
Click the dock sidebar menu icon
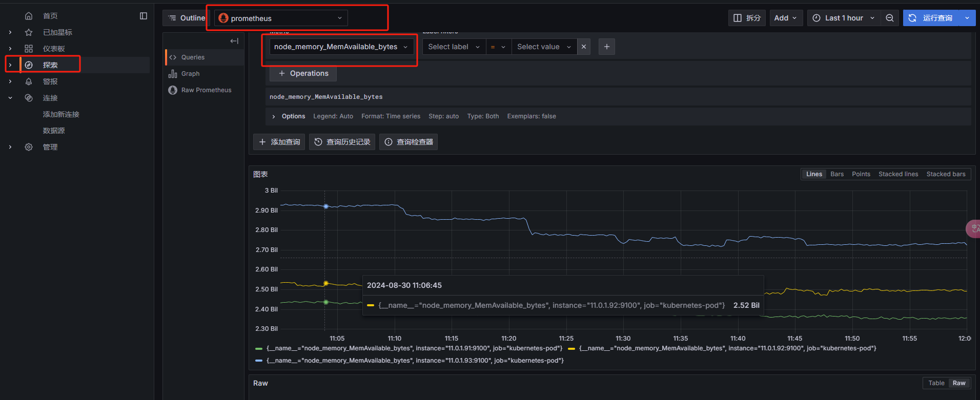pos(144,16)
